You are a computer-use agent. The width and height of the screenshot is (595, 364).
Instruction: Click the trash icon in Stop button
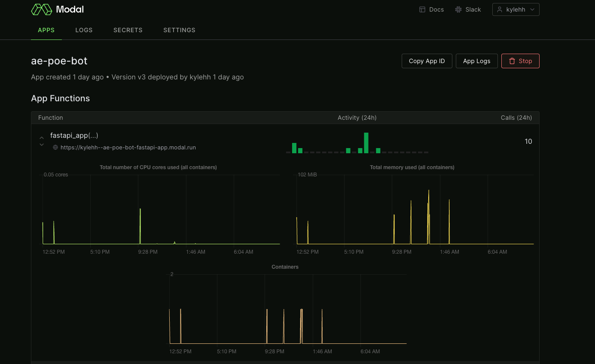click(512, 61)
